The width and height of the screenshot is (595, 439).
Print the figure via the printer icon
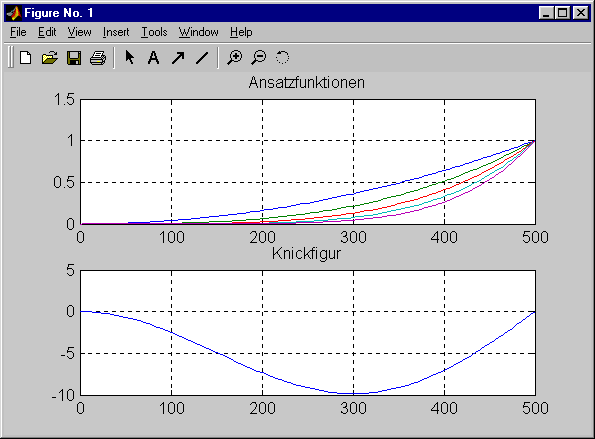point(98,58)
